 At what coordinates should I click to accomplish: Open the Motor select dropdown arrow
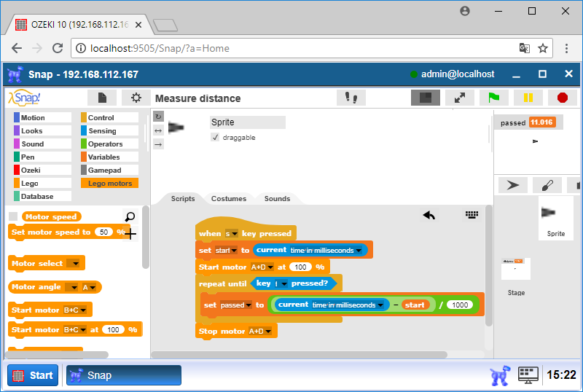click(76, 264)
